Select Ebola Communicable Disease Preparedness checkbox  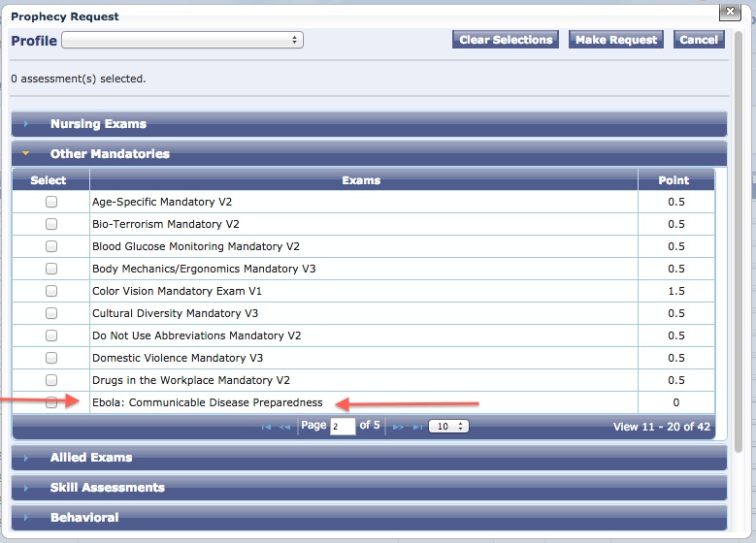click(51, 402)
